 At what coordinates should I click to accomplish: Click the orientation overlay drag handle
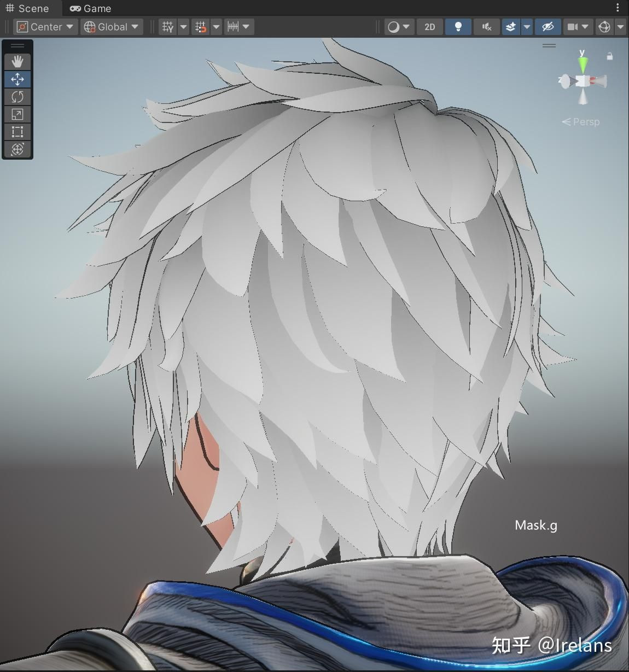point(549,45)
